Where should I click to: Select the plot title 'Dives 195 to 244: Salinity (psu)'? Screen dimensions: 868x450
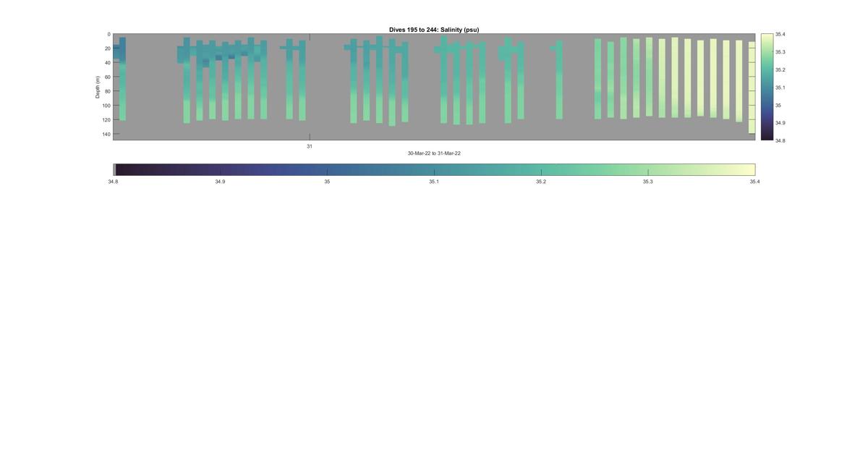coord(434,30)
